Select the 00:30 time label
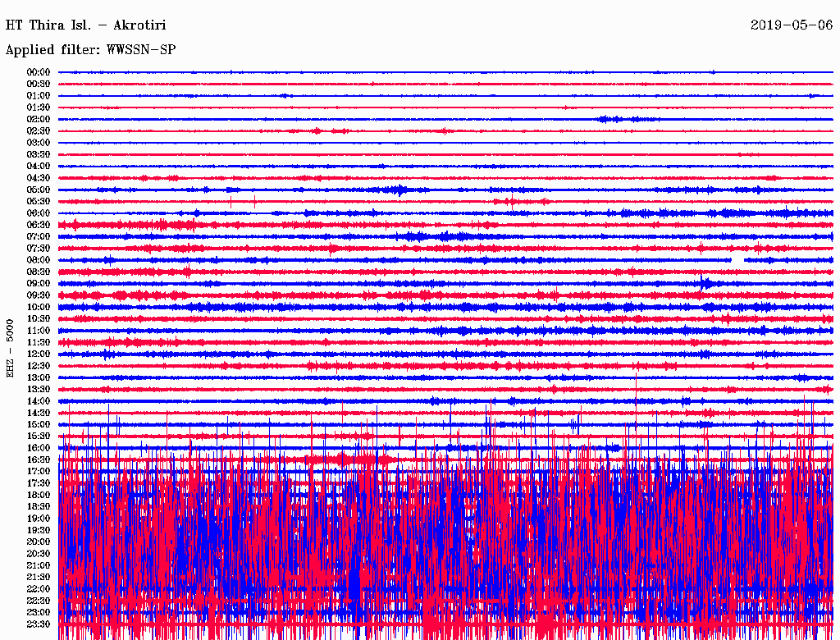This screenshot has height=640, width=840. point(39,84)
